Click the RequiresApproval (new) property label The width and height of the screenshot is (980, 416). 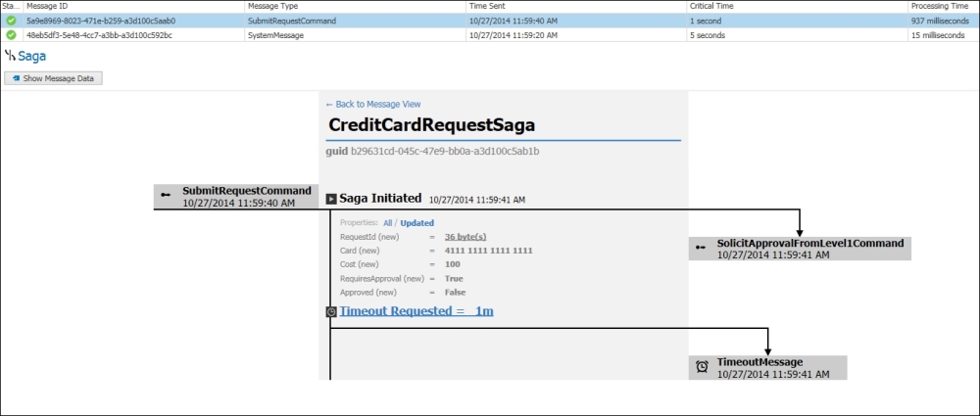click(x=382, y=279)
